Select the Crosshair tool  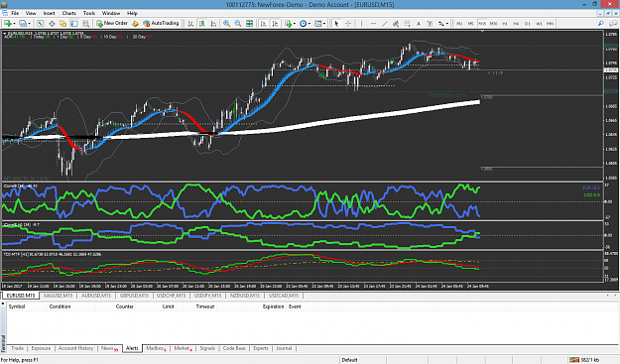tap(348, 24)
